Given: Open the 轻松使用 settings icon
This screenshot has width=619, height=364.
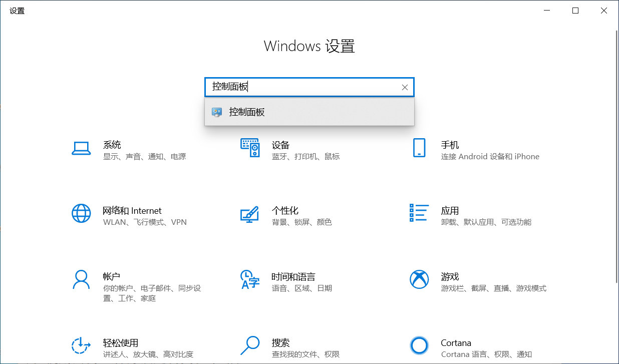Looking at the screenshot, I should [82, 345].
